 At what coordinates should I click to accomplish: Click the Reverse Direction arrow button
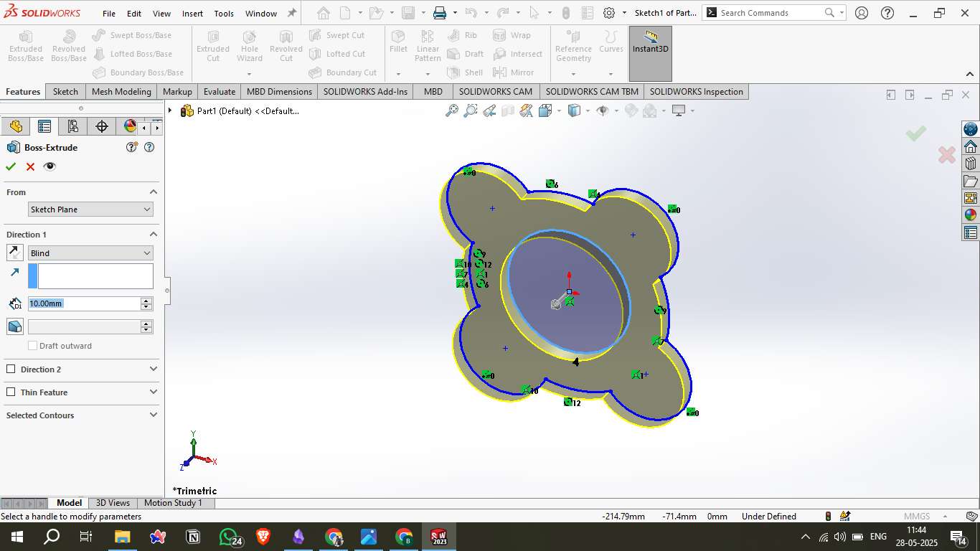pyautogui.click(x=14, y=253)
